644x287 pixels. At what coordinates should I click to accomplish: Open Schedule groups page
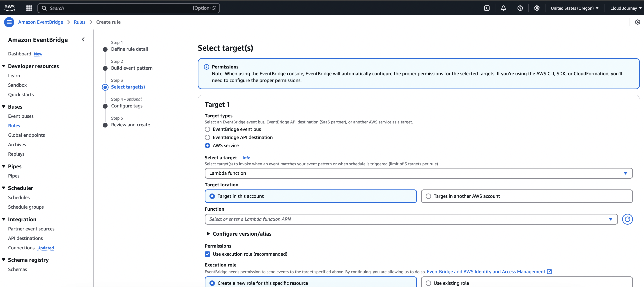26,207
